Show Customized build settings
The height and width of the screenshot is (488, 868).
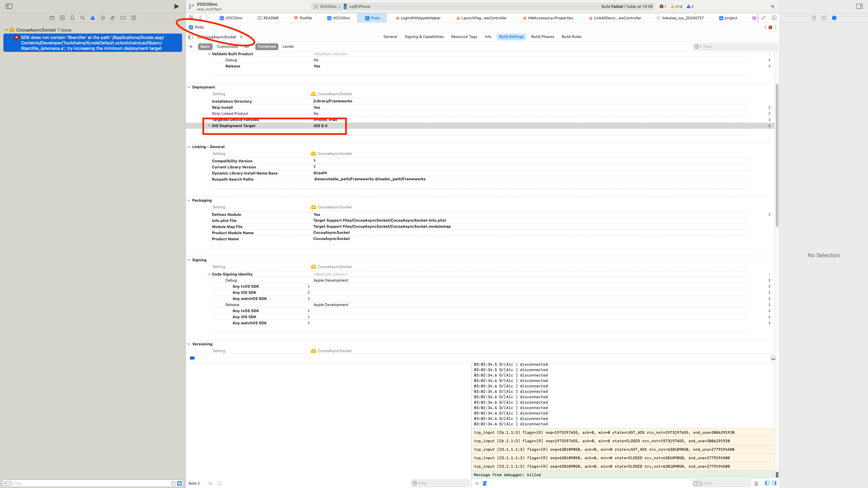point(227,47)
